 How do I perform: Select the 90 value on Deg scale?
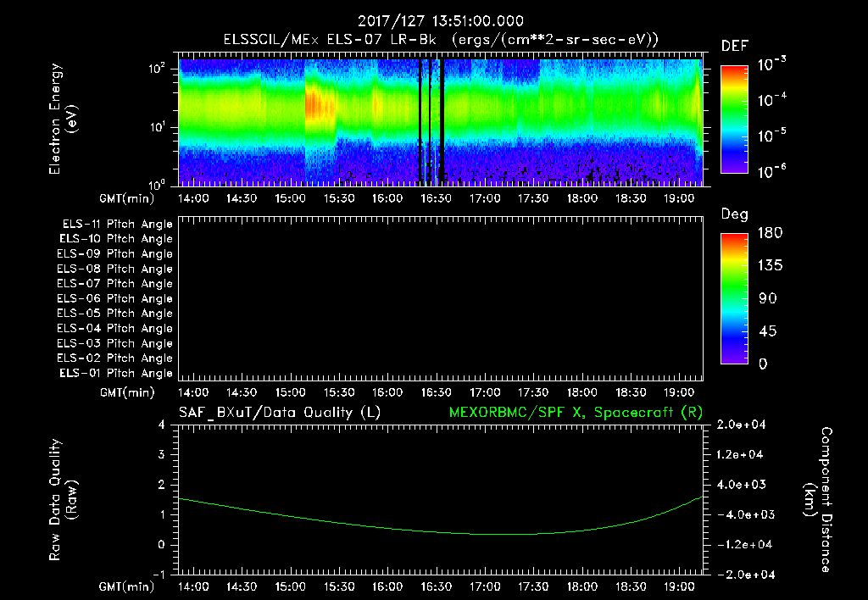coord(767,298)
